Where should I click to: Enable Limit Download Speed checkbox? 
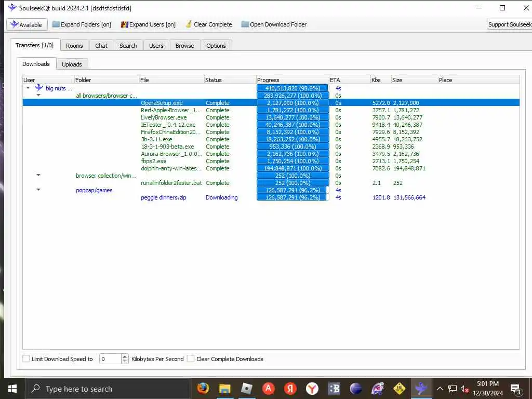(x=26, y=358)
